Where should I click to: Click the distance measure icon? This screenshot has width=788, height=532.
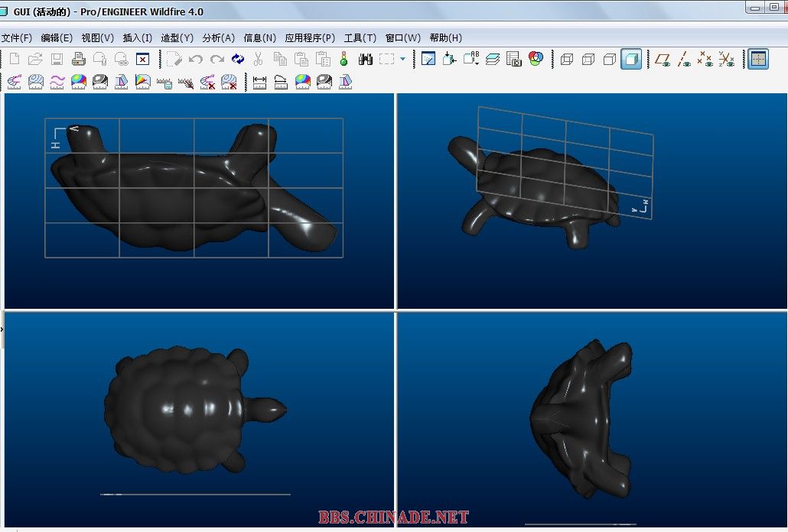[259, 83]
